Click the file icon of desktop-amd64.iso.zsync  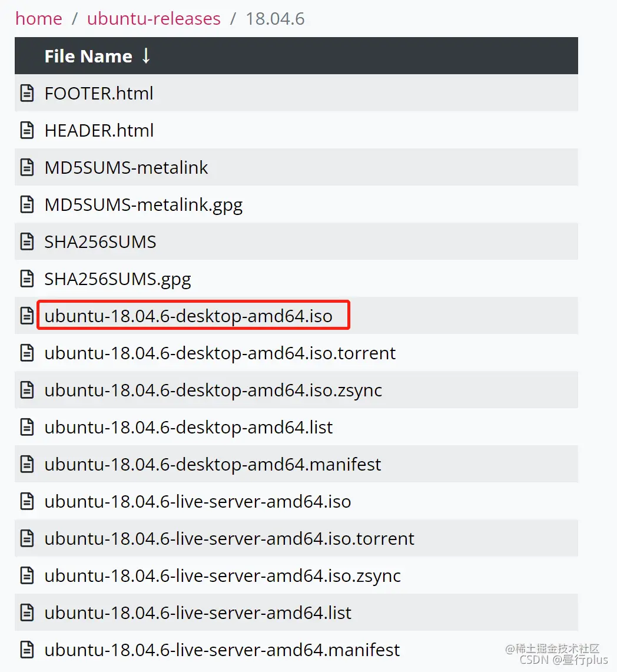tap(27, 390)
